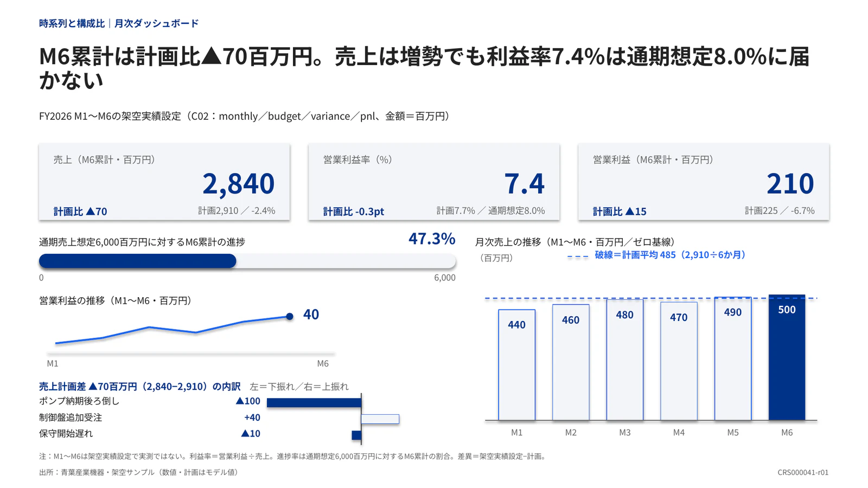Select the M6 axis label under bar chart
The image size is (868, 488).
tap(787, 433)
